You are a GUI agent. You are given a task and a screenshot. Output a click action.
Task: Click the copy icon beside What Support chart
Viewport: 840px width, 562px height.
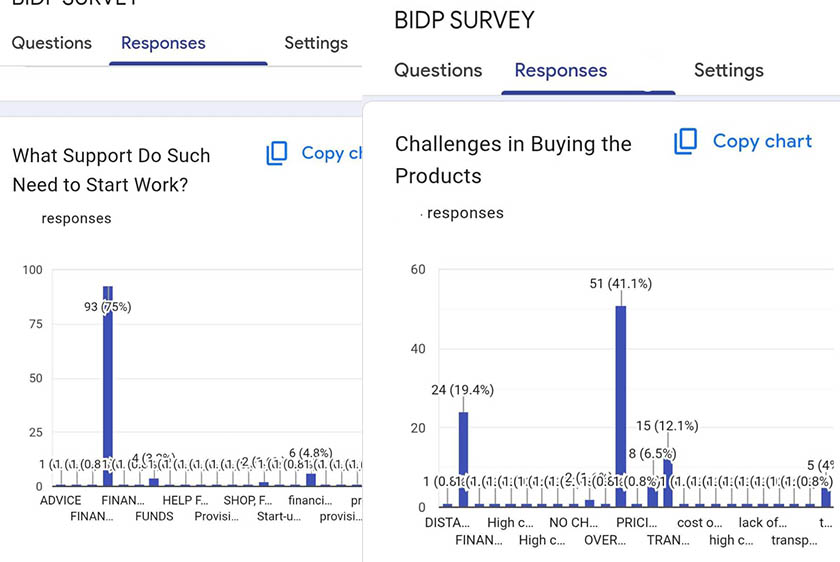277,153
